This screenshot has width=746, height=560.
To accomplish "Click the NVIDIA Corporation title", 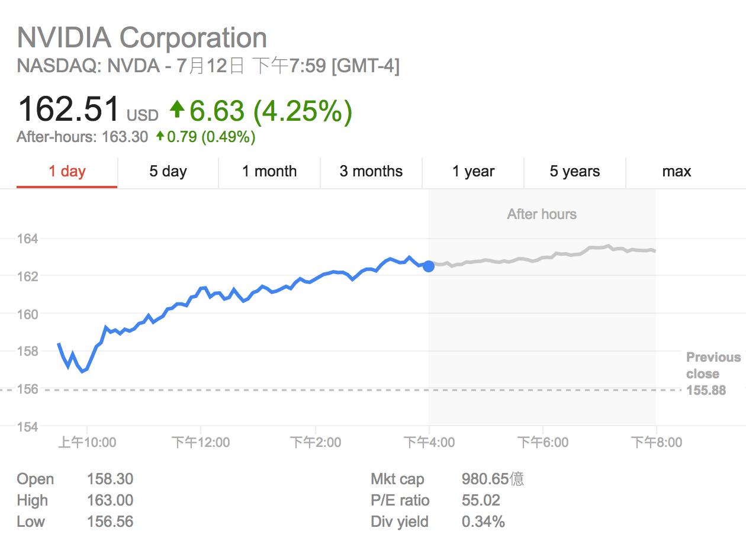I will pyautogui.click(x=142, y=38).
